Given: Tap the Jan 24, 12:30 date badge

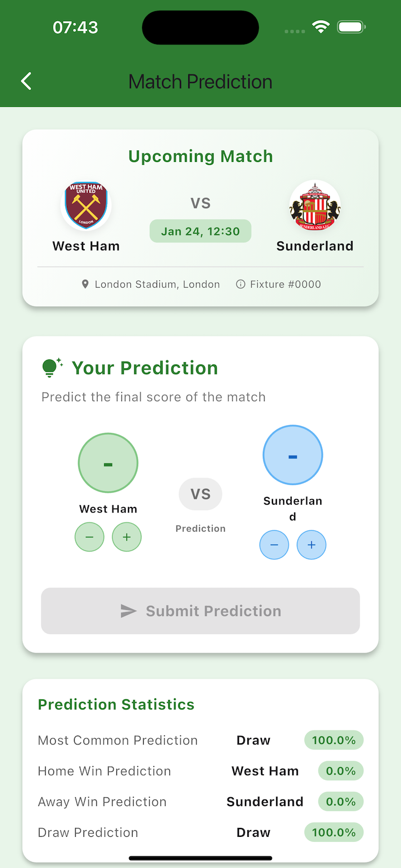Looking at the screenshot, I should coord(200,231).
